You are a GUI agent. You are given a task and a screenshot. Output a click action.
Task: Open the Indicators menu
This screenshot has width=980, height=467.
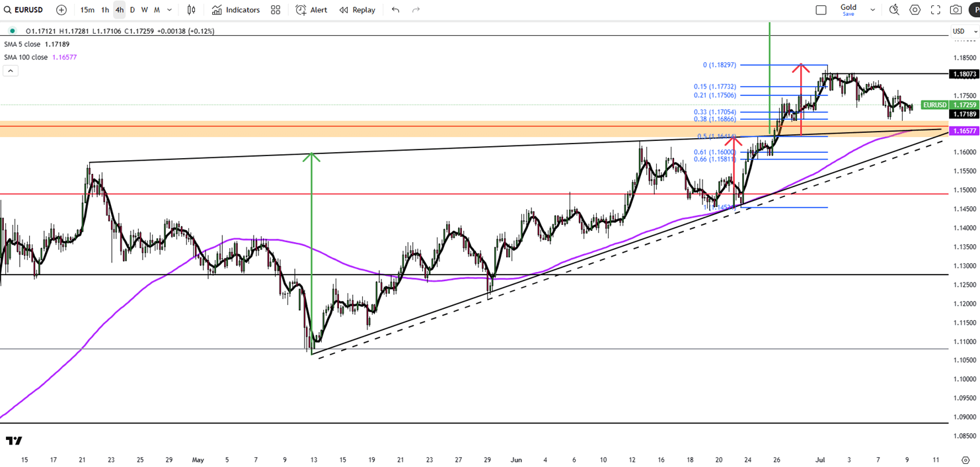pyautogui.click(x=236, y=10)
